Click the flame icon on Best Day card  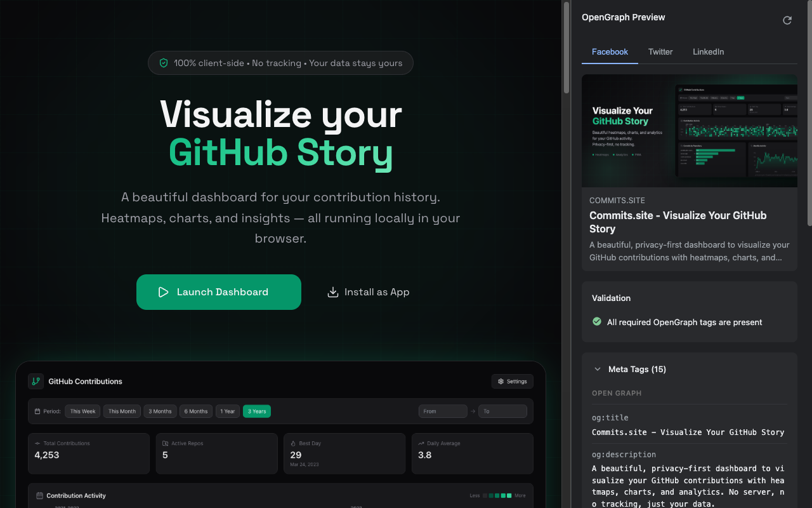(292, 443)
